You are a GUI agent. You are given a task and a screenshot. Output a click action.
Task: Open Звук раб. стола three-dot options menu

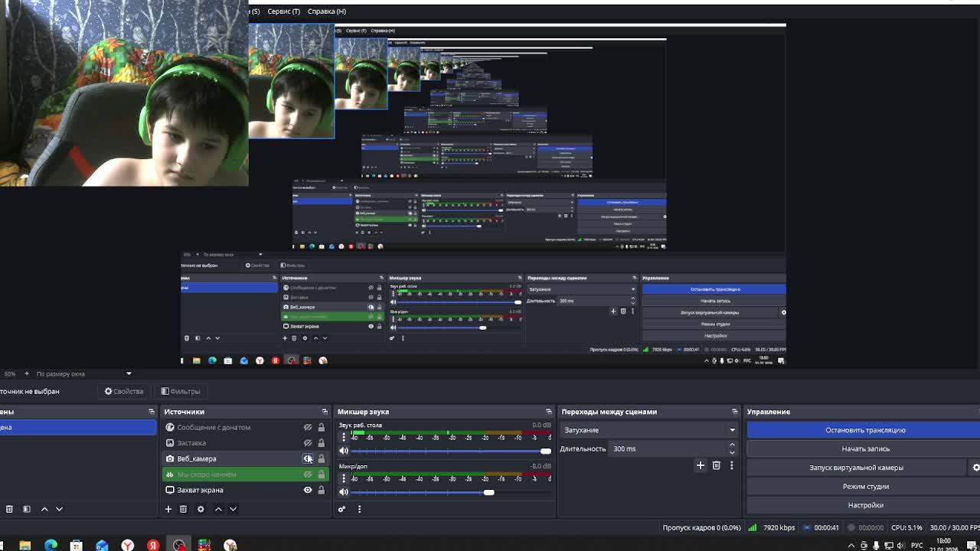344,437
